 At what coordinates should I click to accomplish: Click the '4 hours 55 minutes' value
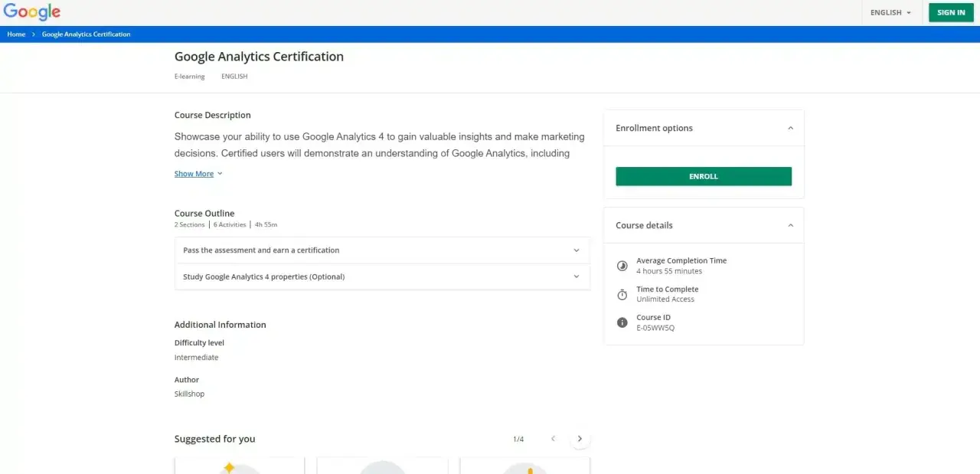click(x=669, y=271)
